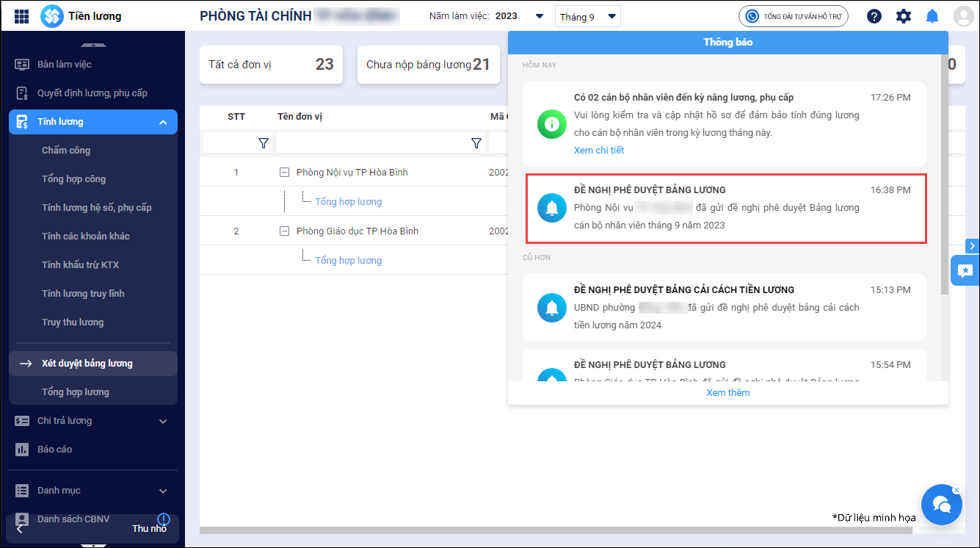Viewport: 980px width, 548px height.
Task: Click the Tổng đài tư vấn hỗ trợ button
Action: pyautogui.click(x=794, y=16)
